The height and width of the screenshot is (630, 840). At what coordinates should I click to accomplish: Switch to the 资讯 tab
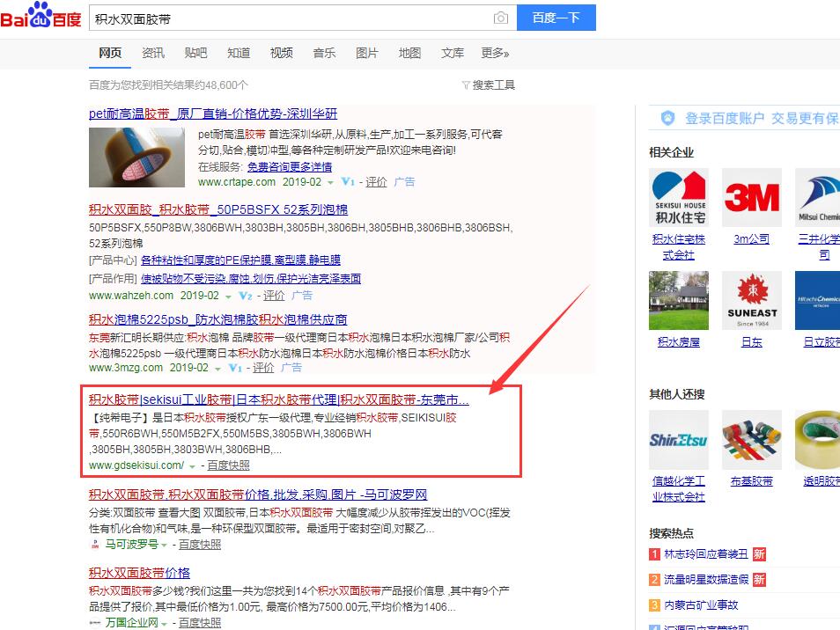tap(153, 54)
